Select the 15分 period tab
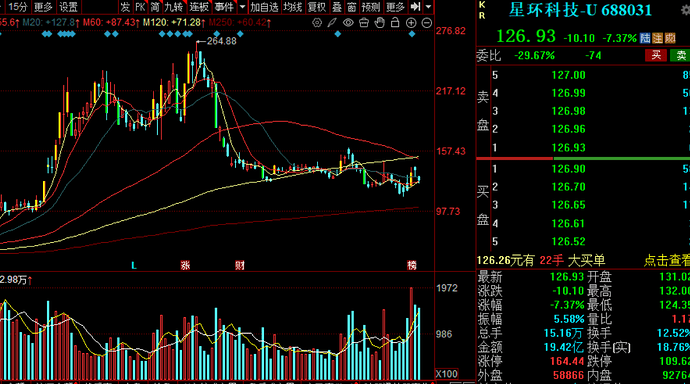 click(18, 7)
